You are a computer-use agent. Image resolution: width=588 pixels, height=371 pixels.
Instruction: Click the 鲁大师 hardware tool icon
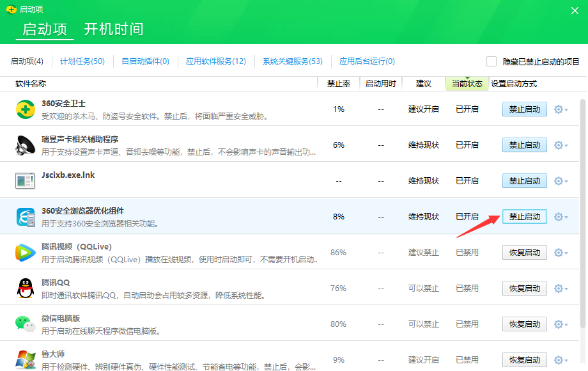click(24, 359)
